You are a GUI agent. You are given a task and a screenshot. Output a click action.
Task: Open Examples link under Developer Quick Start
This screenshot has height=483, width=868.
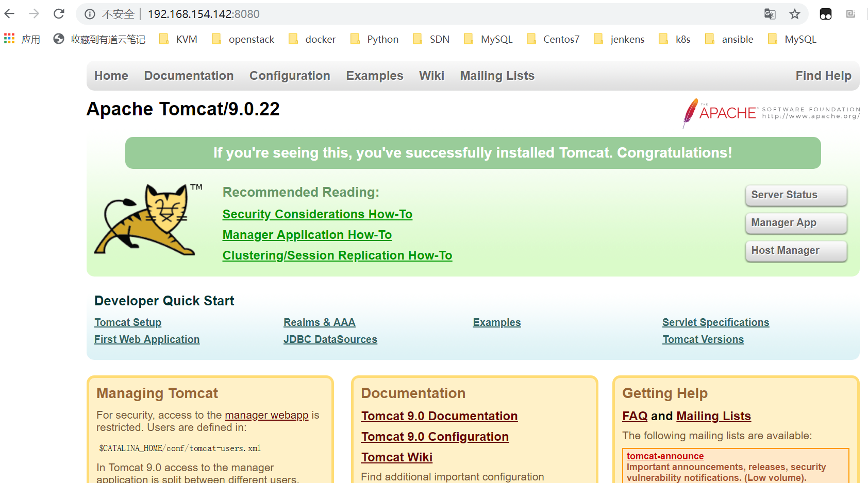pyautogui.click(x=497, y=322)
